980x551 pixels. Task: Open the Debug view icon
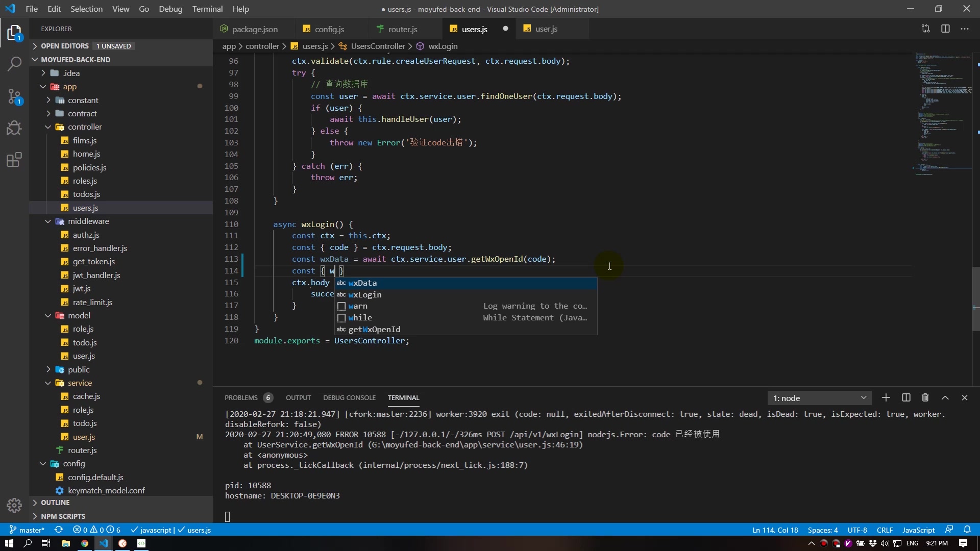(x=14, y=128)
